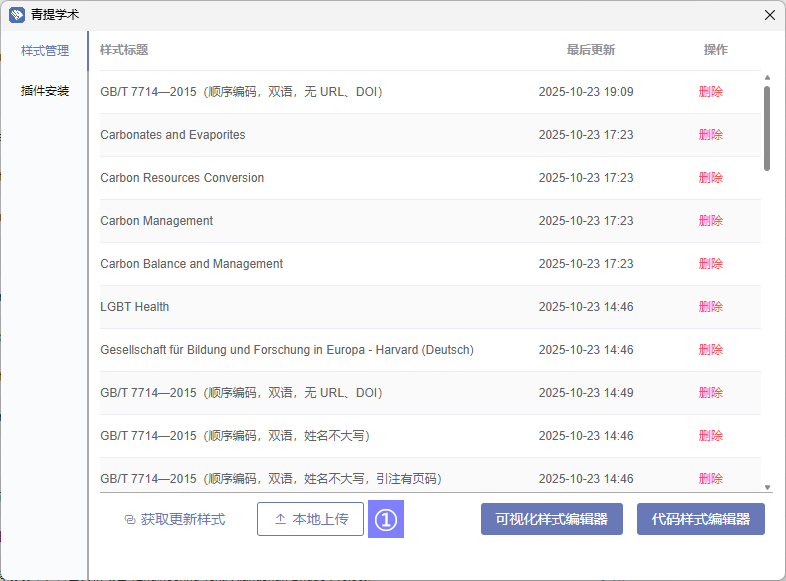Viewport: 786px width, 581px height.
Task: Open the 代码样式编辑器
Action: pyautogui.click(x=700, y=520)
